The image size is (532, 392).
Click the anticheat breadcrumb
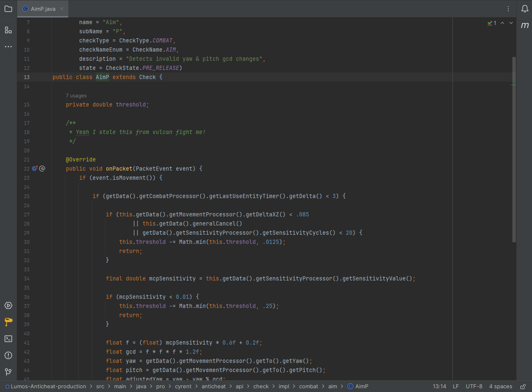pyautogui.click(x=214, y=387)
